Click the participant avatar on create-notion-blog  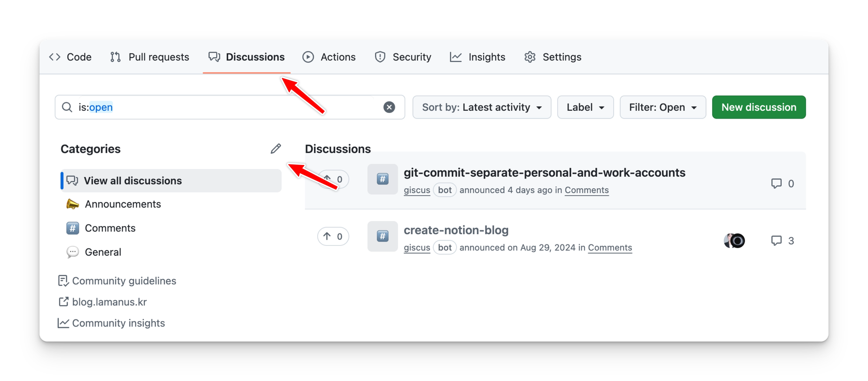point(734,241)
